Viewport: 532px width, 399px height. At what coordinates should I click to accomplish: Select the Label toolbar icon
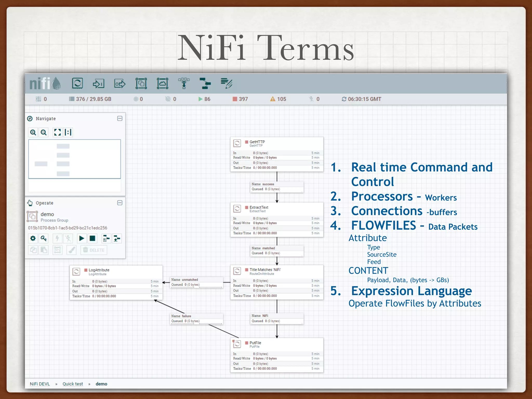(226, 83)
